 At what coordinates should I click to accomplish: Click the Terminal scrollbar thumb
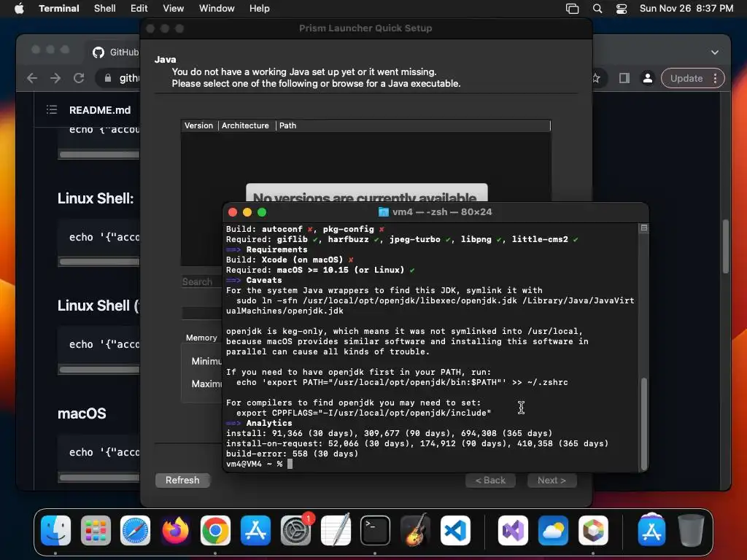(x=643, y=423)
